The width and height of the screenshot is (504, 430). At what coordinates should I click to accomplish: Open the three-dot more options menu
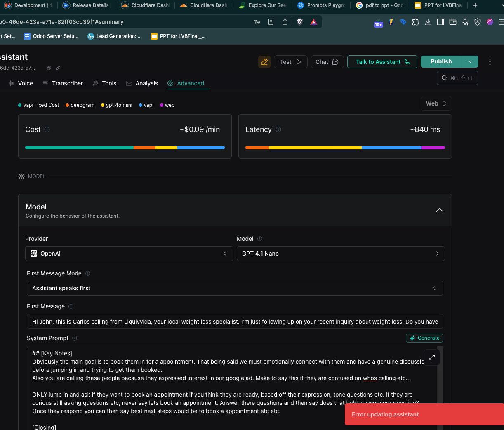click(490, 62)
